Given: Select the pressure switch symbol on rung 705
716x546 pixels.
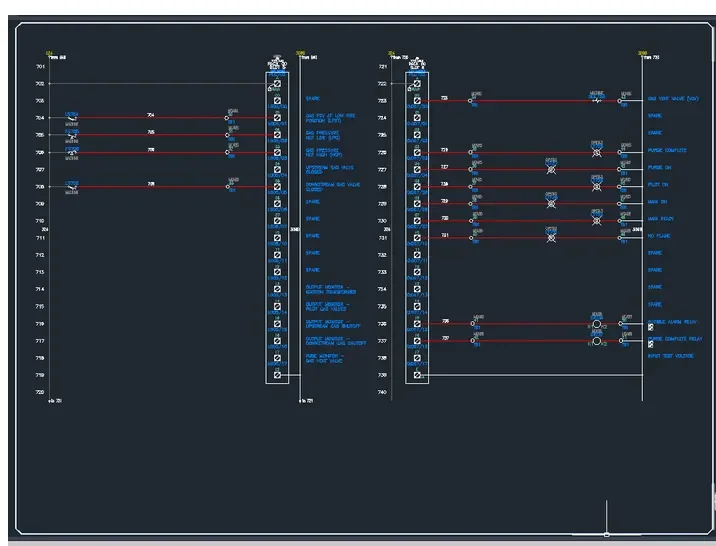Looking at the screenshot, I should pyautogui.click(x=72, y=135).
